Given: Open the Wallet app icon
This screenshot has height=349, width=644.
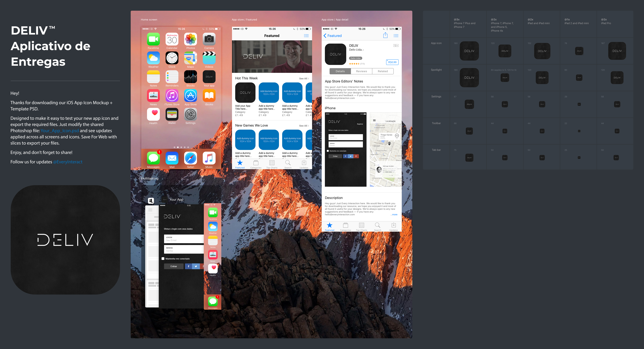Looking at the screenshot, I should coord(172,114).
